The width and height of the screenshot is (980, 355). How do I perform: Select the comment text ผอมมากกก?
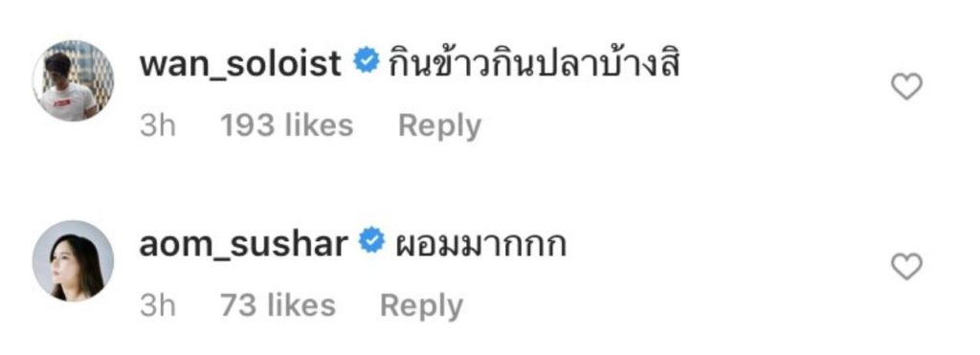coord(481,244)
